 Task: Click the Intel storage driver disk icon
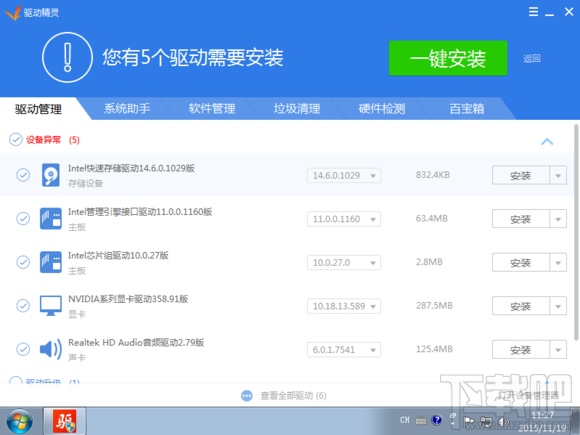point(51,175)
